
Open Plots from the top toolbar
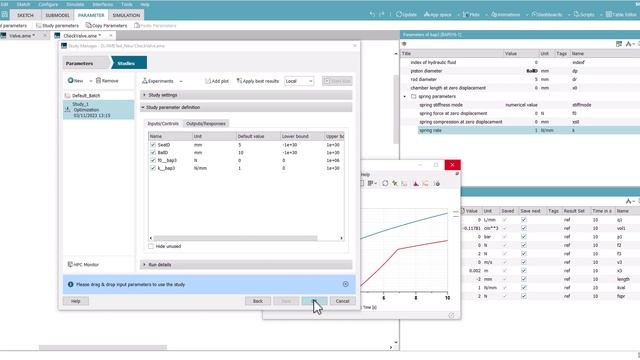point(471,15)
